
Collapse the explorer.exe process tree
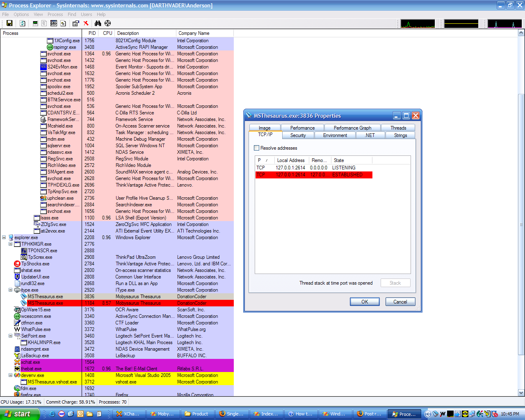point(4,237)
